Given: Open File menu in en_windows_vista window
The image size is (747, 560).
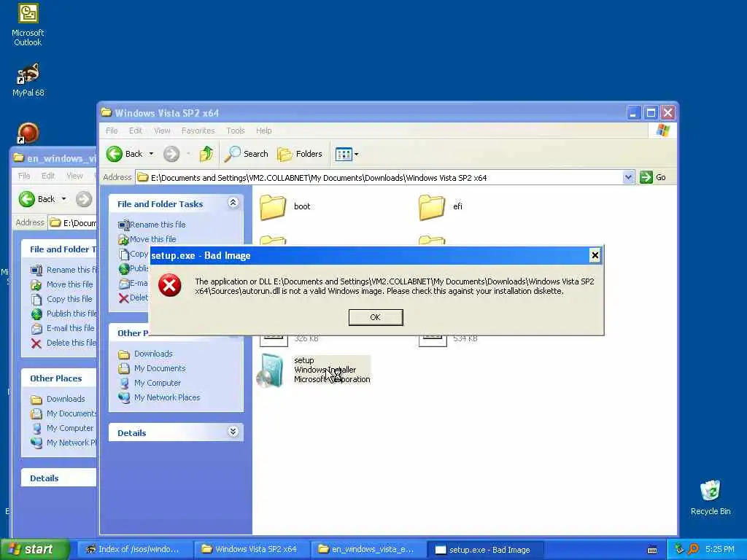Looking at the screenshot, I should click(x=24, y=176).
